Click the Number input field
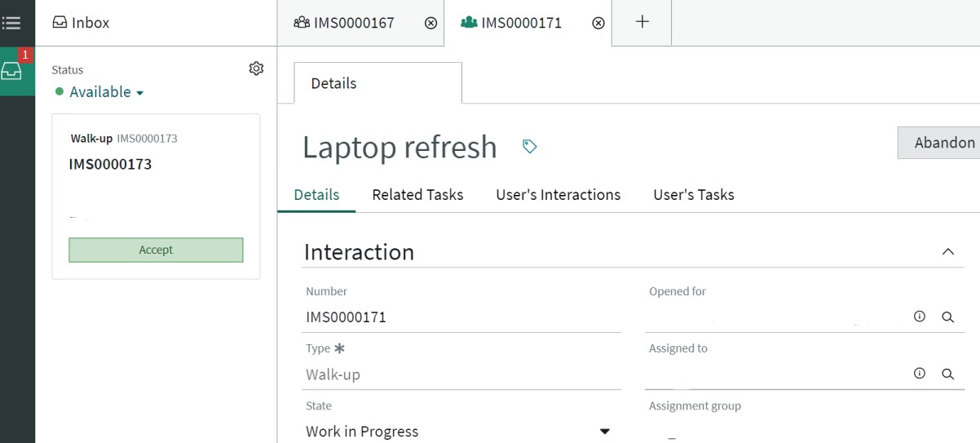The height and width of the screenshot is (443, 980). pyautogui.click(x=461, y=317)
